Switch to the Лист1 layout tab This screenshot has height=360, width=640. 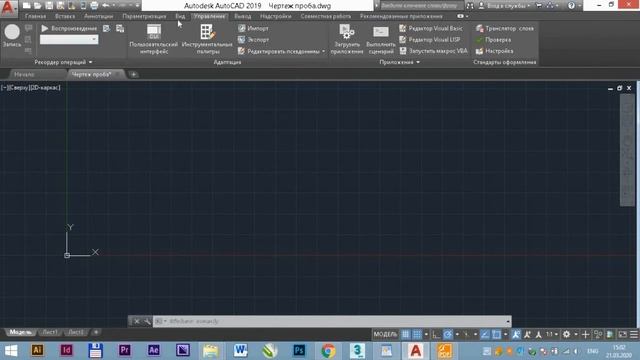(x=50, y=332)
